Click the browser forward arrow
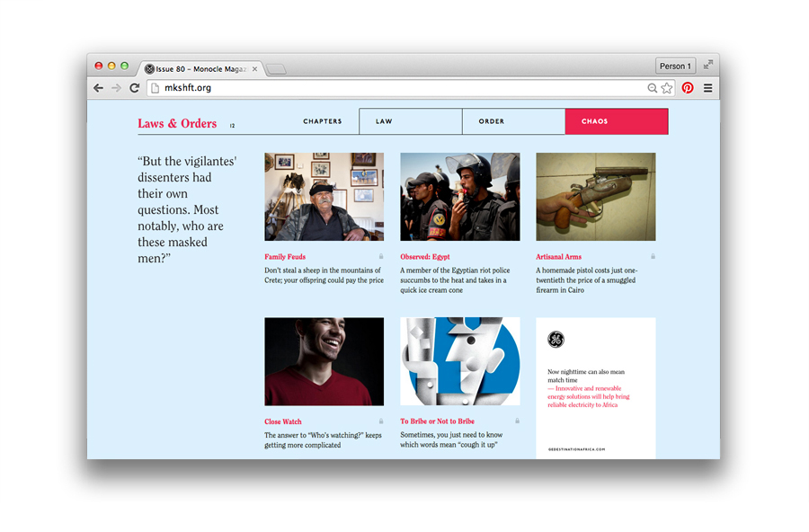 click(x=117, y=88)
